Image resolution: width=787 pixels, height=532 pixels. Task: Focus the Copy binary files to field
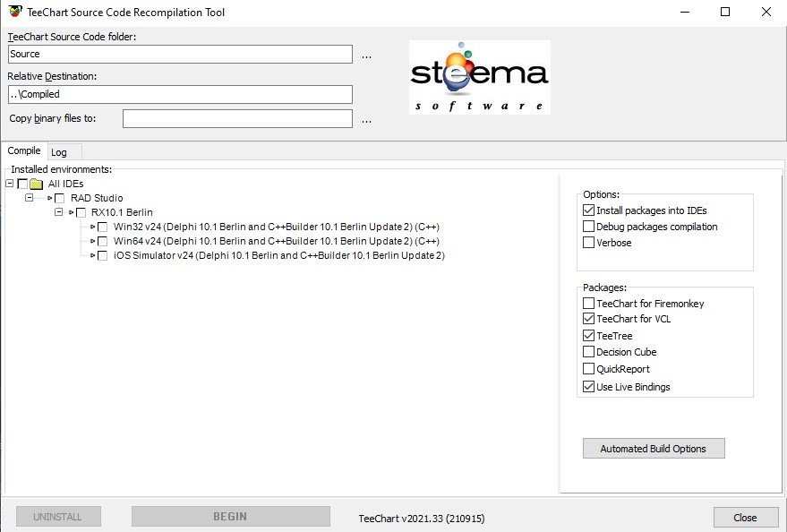point(237,118)
